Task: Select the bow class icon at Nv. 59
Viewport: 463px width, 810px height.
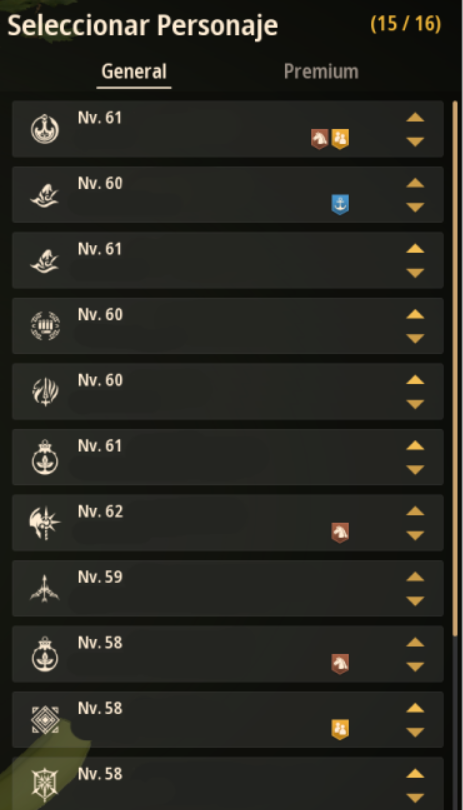Action: (45, 588)
